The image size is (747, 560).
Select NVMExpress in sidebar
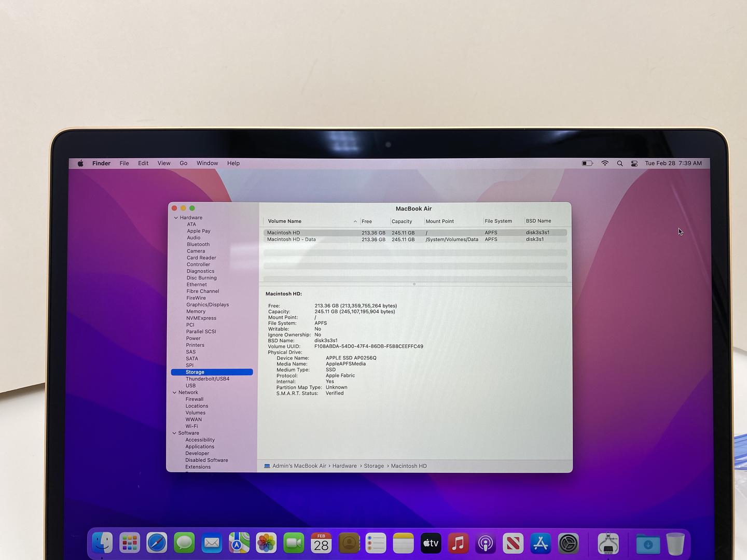click(201, 318)
